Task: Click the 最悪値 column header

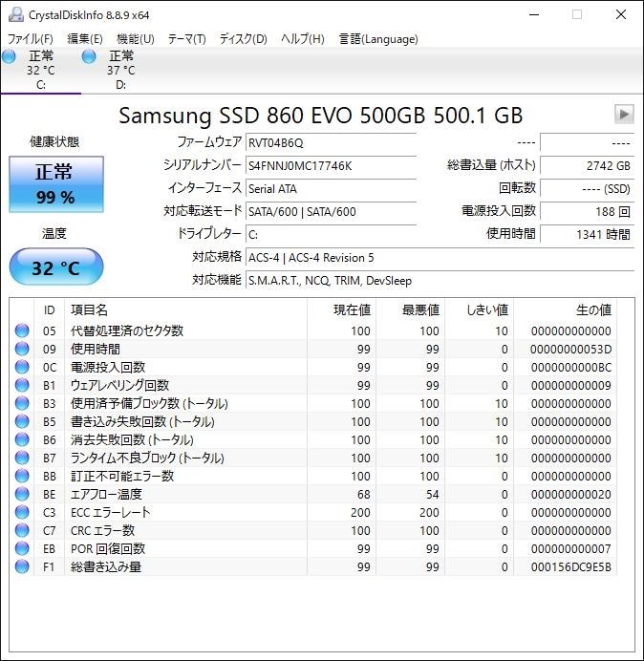Action: click(x=410, y=309)
